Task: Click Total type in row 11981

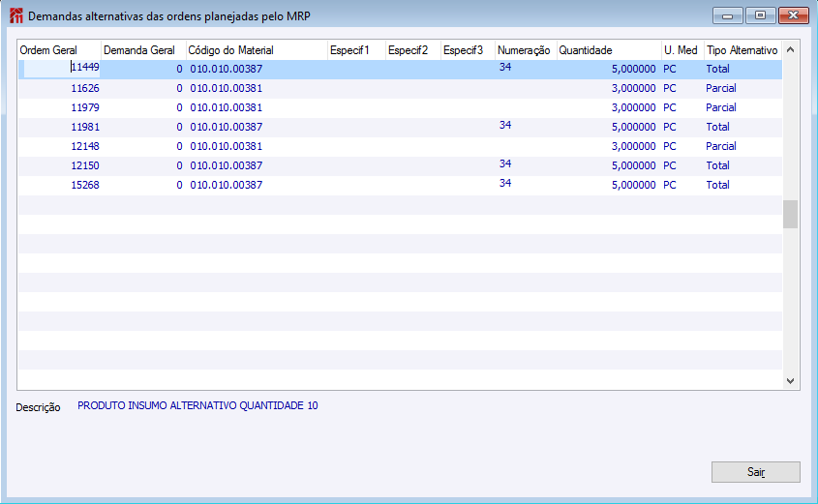Action: (717, 127)
